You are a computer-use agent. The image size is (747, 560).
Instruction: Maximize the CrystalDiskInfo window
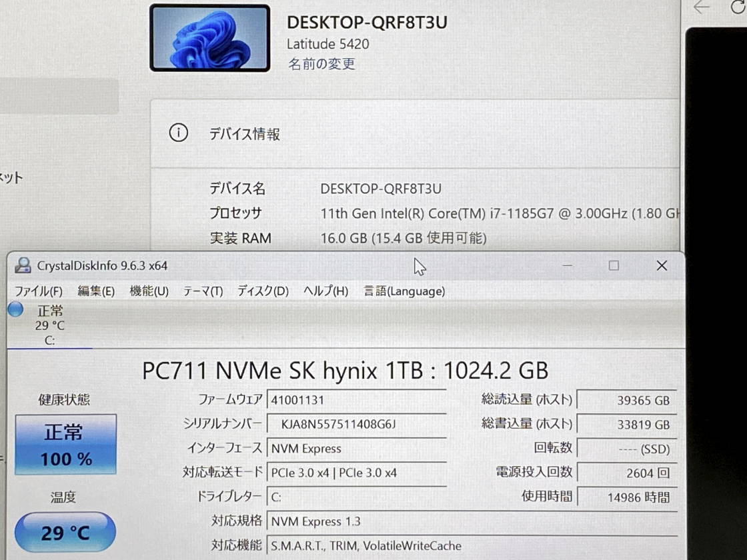click(x=614, y=265)
